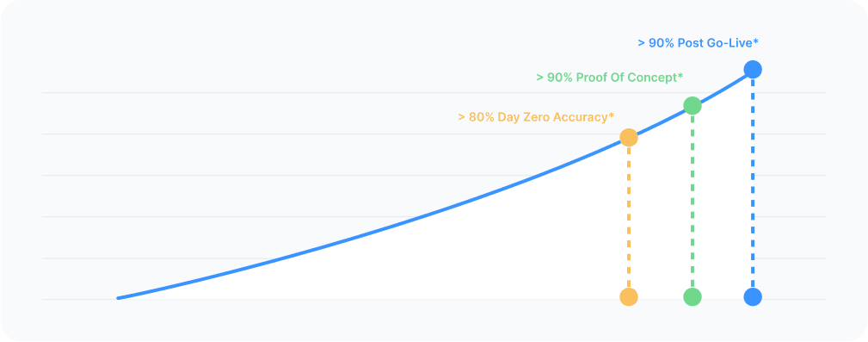
Task: Click the green '> 90%' text
Action: coord(554,78)
